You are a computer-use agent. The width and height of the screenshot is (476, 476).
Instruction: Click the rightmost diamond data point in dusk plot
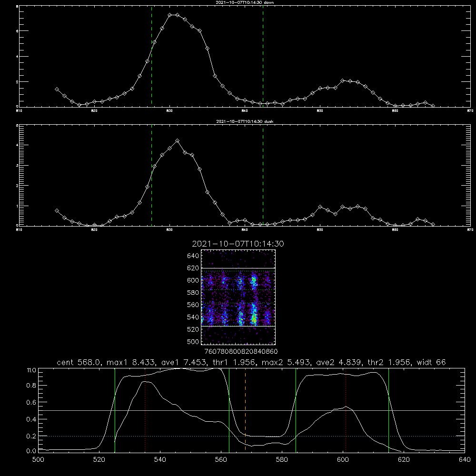click(433, 224)
